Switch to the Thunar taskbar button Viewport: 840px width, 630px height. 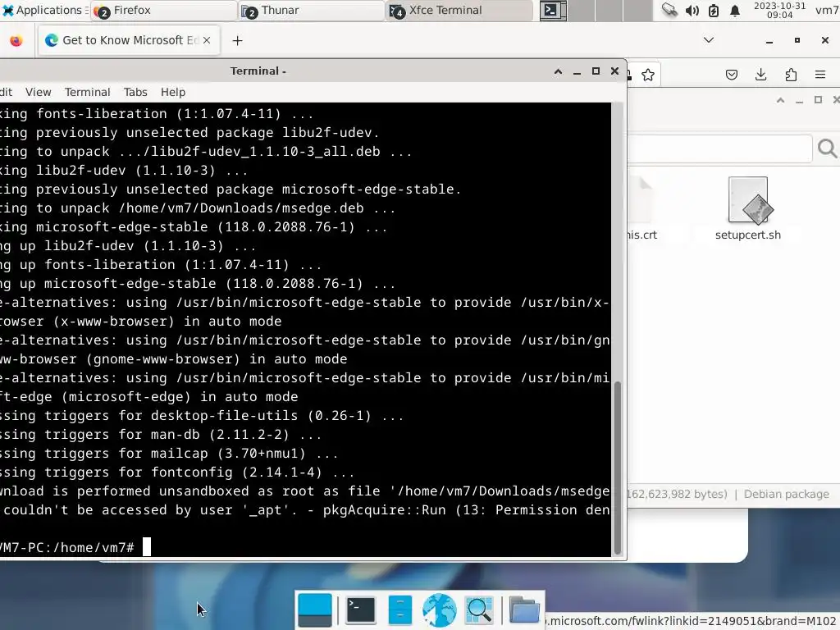point(312,10)
